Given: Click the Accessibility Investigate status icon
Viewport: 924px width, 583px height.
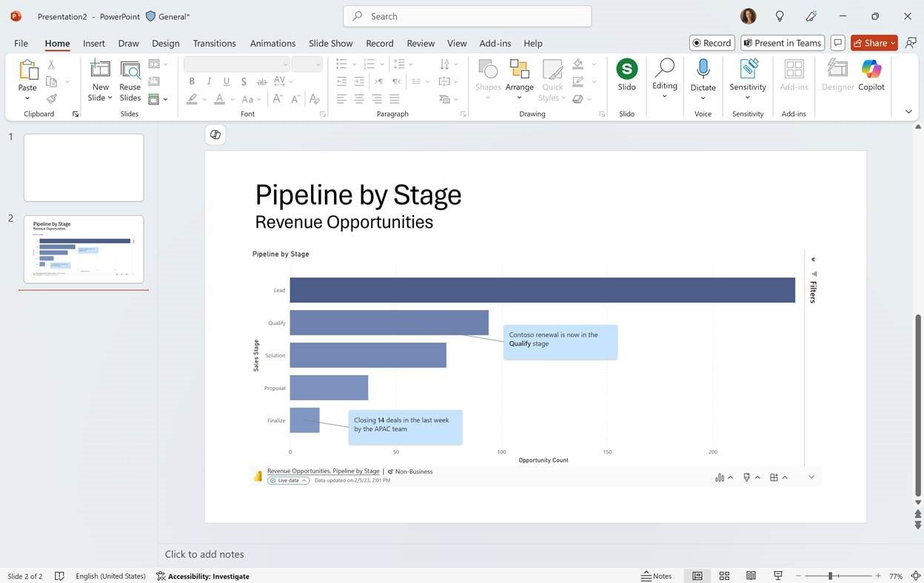Looking at the screenshot, I should coord(203,576).
